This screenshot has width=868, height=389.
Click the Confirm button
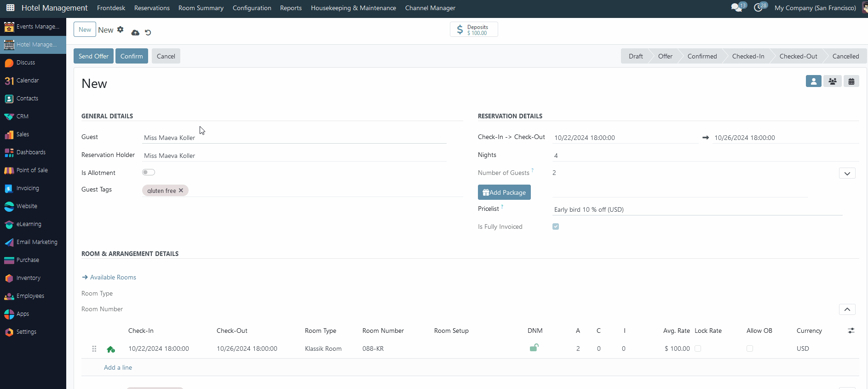132,56
